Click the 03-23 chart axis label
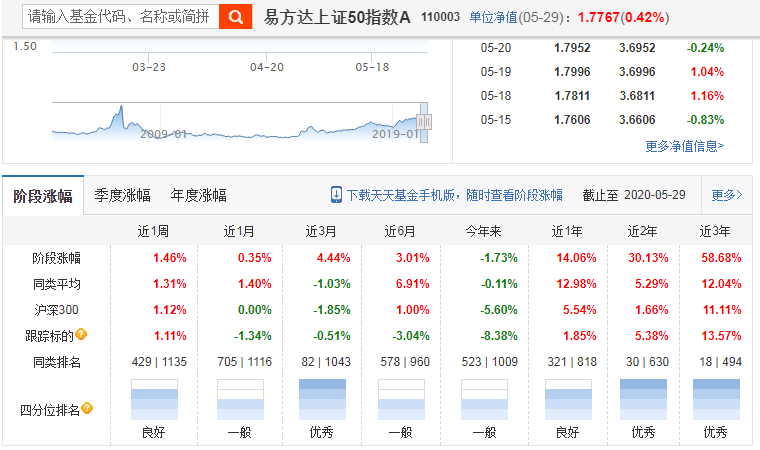This screenshot has height=450, width=760. [149, 67]
